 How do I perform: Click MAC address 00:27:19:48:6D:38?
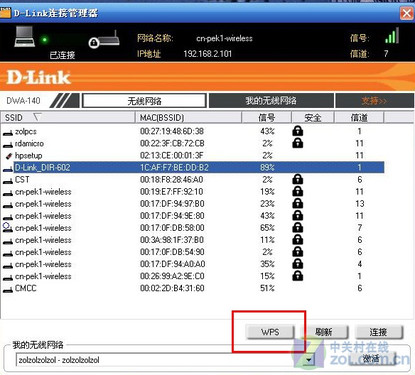pos(172,131)
